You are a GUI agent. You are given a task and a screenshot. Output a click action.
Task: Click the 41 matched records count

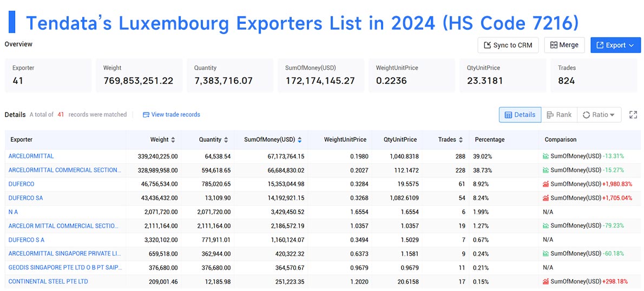61,115
